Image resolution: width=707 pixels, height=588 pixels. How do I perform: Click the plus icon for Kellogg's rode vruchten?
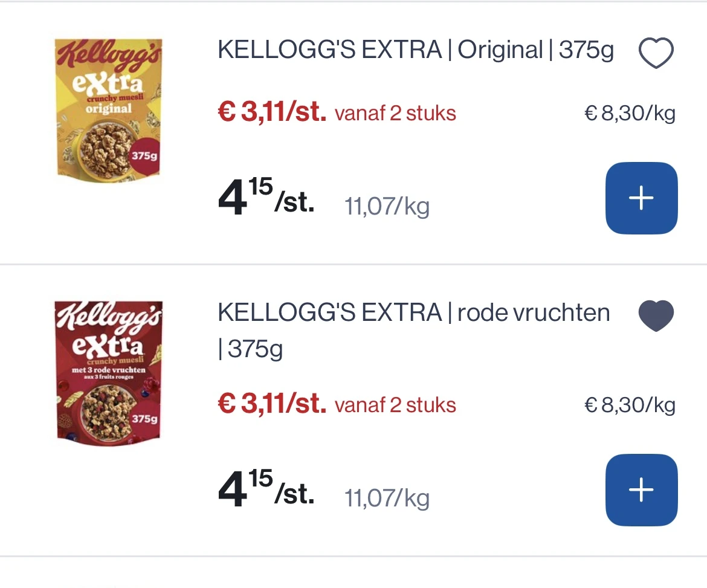click(641, 489)
